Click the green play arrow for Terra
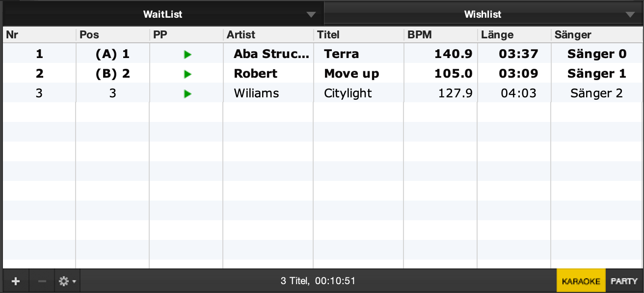This screenshot has width=644, height=293. (x=187, y=55)
